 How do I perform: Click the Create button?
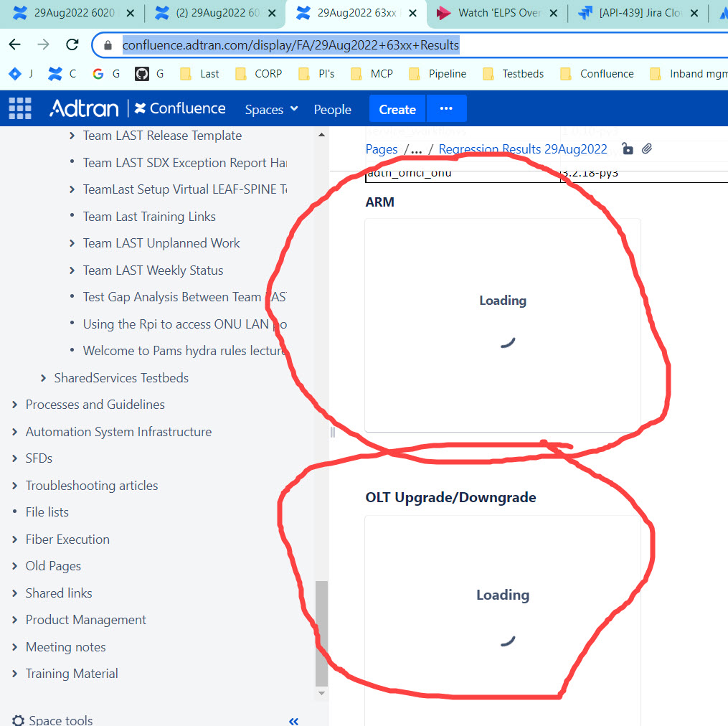pyautogui.click(x=397, y=109)
